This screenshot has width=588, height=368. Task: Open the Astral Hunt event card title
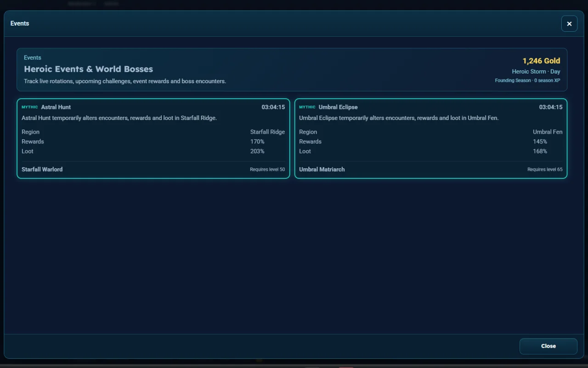click(56, 107)
